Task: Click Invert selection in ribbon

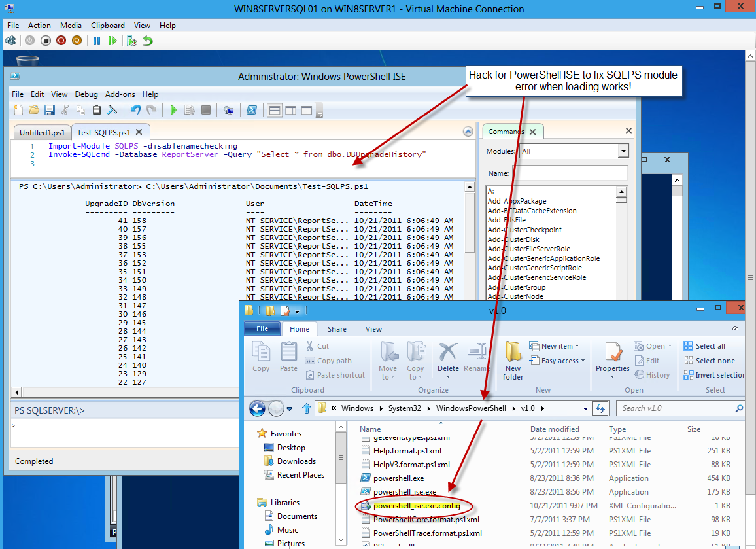Action: point(714,375)
